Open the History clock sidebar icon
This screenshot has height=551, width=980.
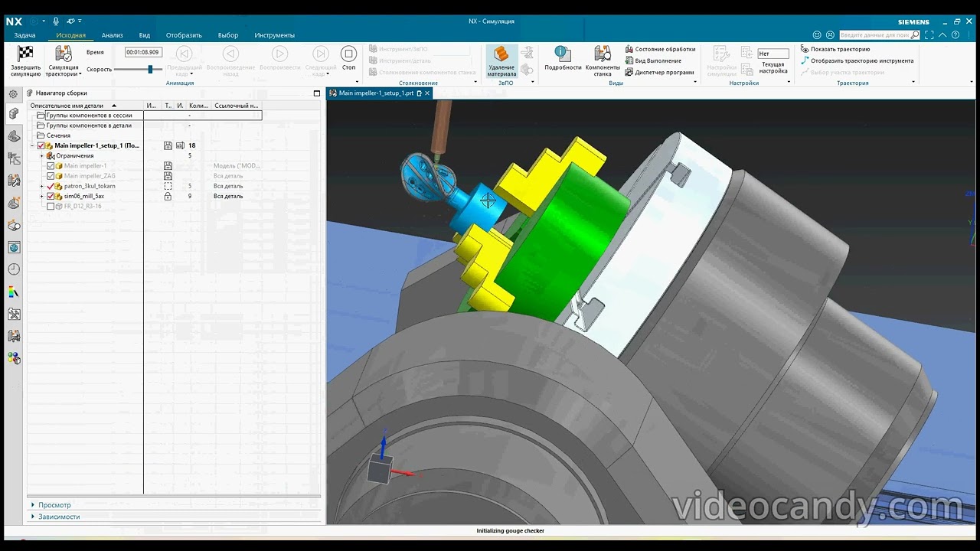(x=14, y=269)
